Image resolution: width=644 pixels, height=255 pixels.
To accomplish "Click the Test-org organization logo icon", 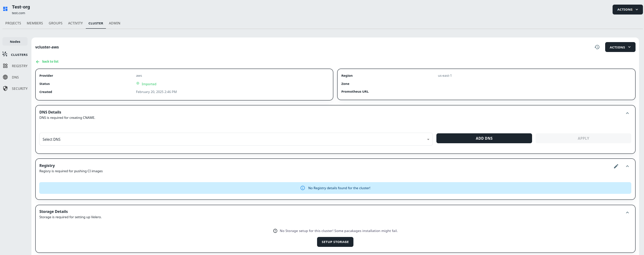I will pos(5,9).
